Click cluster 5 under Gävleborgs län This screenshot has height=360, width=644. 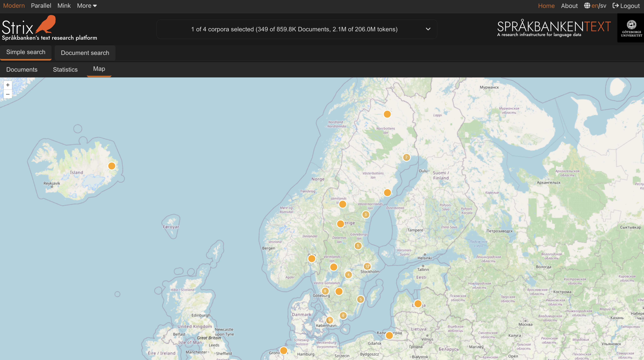click(358, 246)
